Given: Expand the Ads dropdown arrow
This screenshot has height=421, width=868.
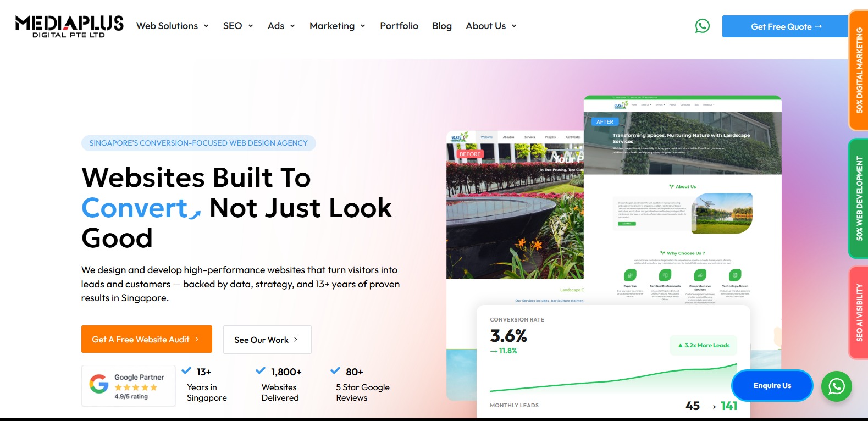Looking at the screenshot, I should pos(292,26).
